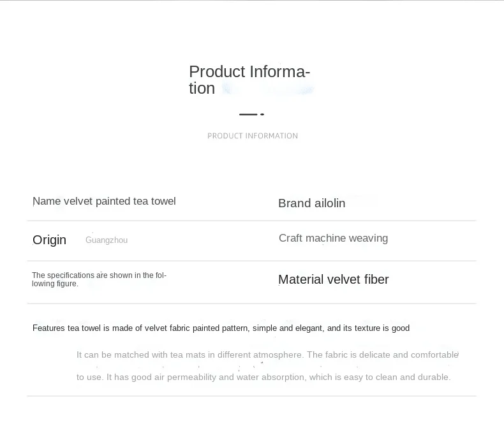Screen dimensions: 504x424
Task: Click the "Features tea towel" description line
Action: click(221, 328)
